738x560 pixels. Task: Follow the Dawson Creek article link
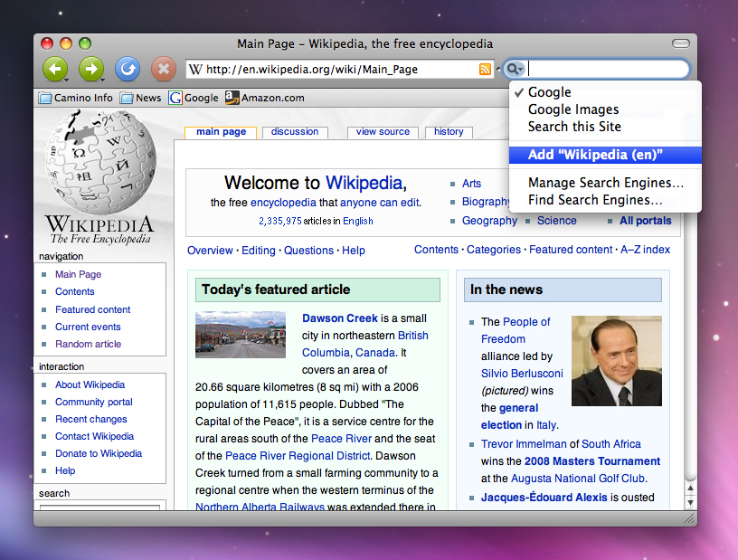[x=340, y=318]
